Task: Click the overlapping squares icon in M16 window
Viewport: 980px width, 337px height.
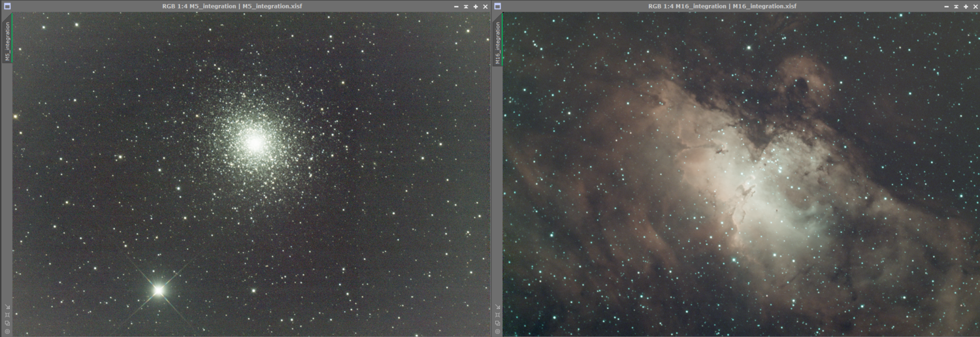Action: click(497, 323)
